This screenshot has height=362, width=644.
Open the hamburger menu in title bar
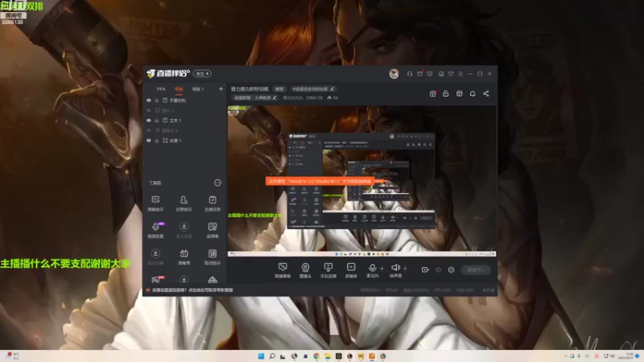pyautogui.click(x=460, y=74)
